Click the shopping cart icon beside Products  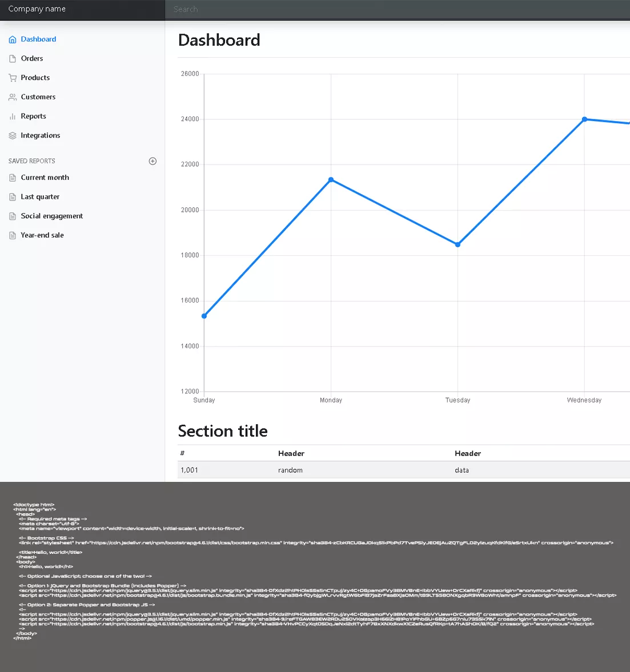(13, 78)
